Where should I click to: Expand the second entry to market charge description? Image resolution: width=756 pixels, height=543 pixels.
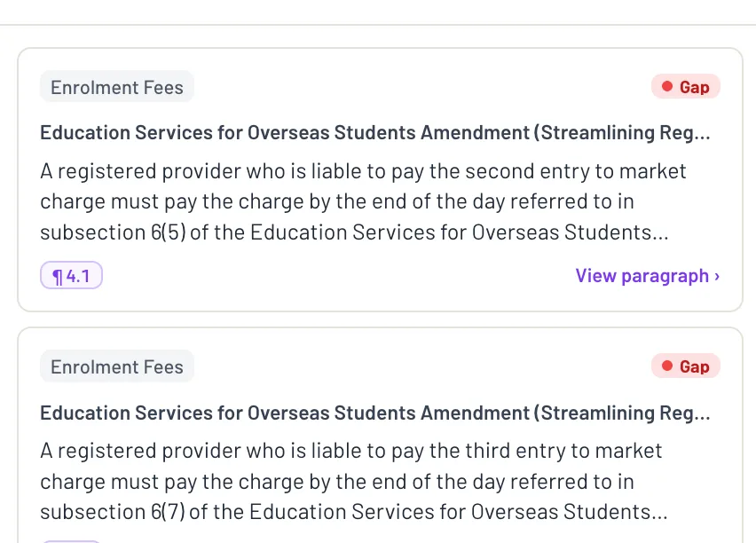coord(363,201)
